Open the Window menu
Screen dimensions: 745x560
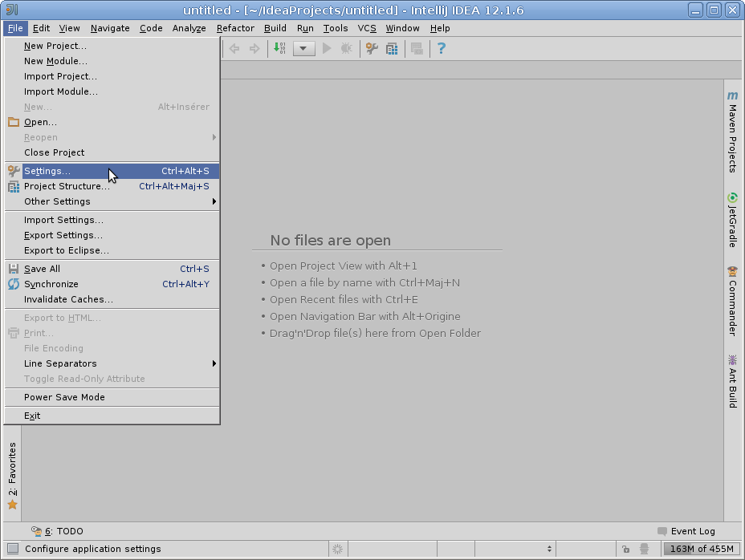pos(402,29)
